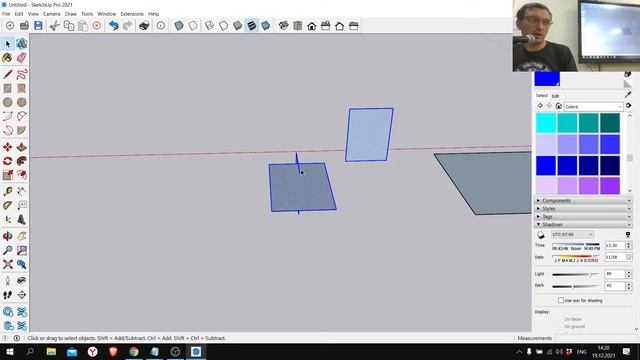
Task: Open Windows Start menu
Action: coord(9,352)
